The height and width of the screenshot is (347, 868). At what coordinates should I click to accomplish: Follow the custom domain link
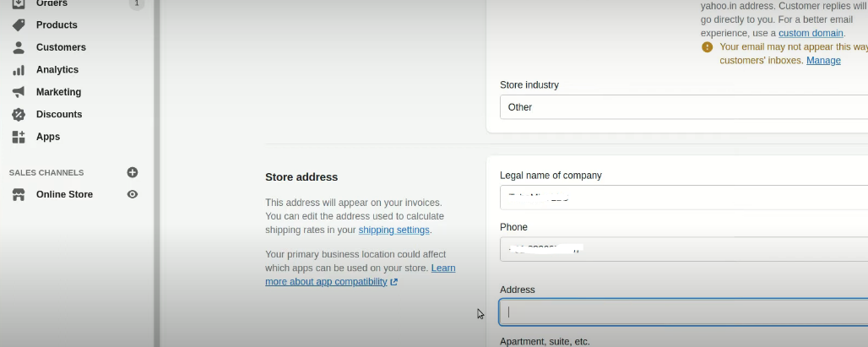point(811,33)
